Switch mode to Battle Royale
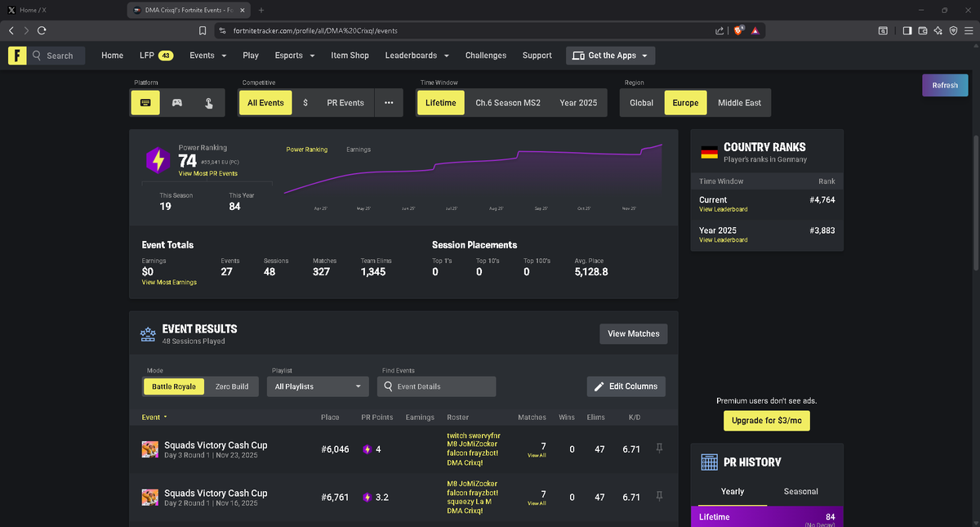 pyautogui.click(x=174, y=386)
